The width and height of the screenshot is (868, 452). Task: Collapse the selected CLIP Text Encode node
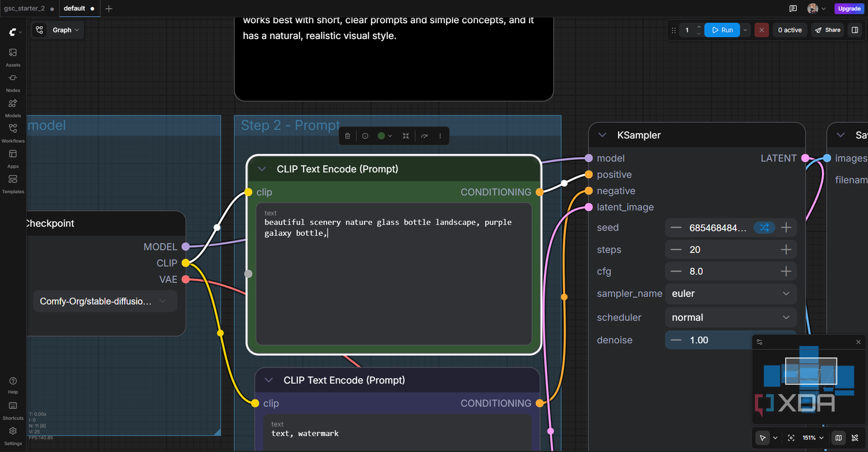(262, 169)
